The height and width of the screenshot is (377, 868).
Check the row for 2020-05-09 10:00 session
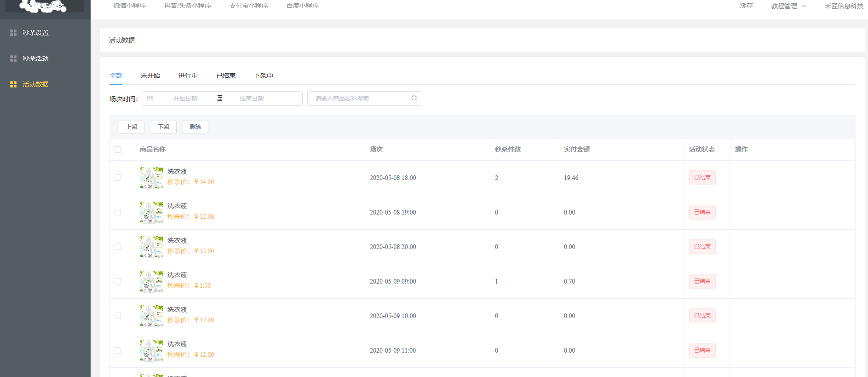click(118, 316)
